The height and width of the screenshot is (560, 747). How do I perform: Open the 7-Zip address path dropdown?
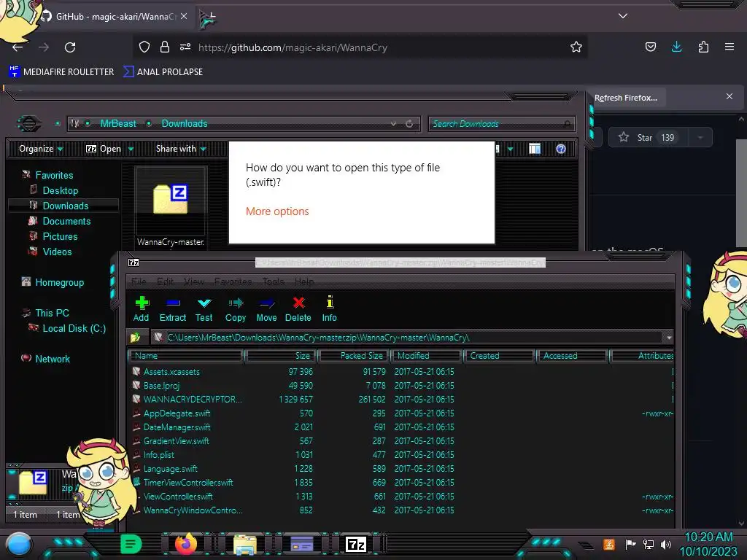[669, 338]
